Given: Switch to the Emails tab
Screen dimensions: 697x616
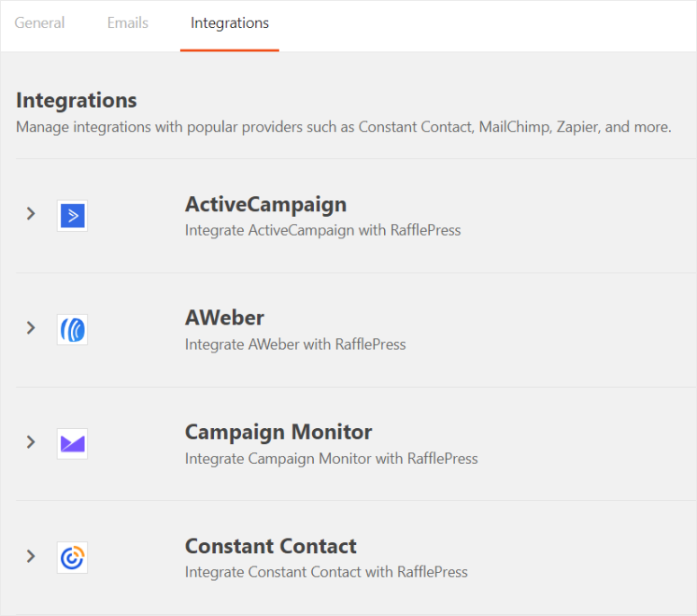Looking at the screenshot, I should [x=128, y=22].
